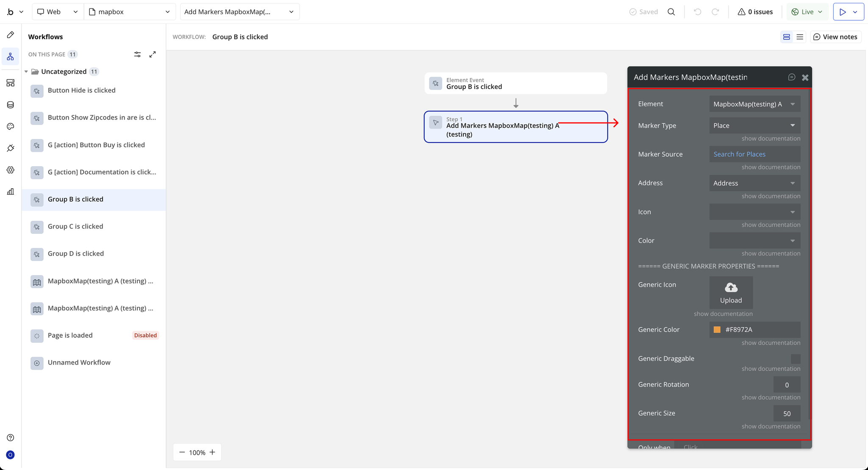Click the Generic Color orange swatch

pyautogui.click(x=717, y=330)
